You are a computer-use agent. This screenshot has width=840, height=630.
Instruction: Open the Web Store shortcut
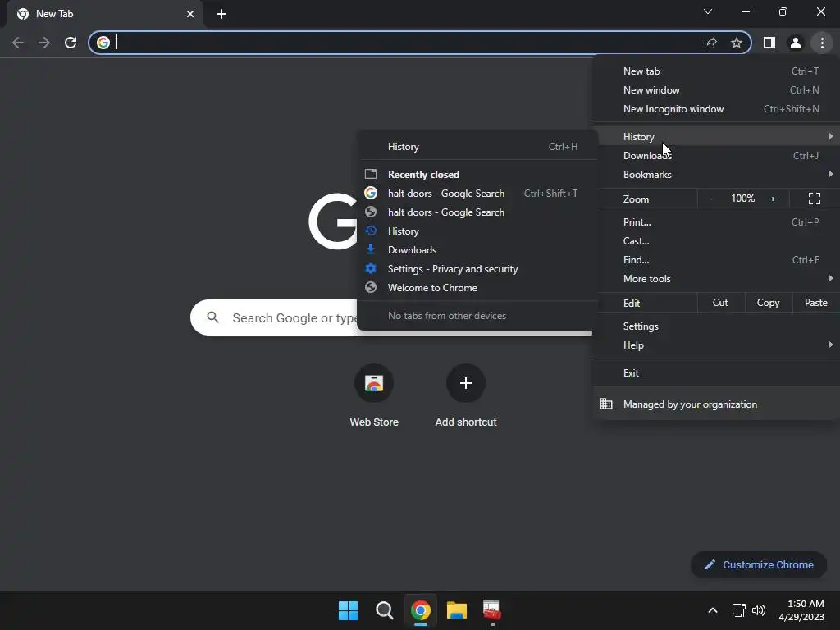(x=374, y=395)
